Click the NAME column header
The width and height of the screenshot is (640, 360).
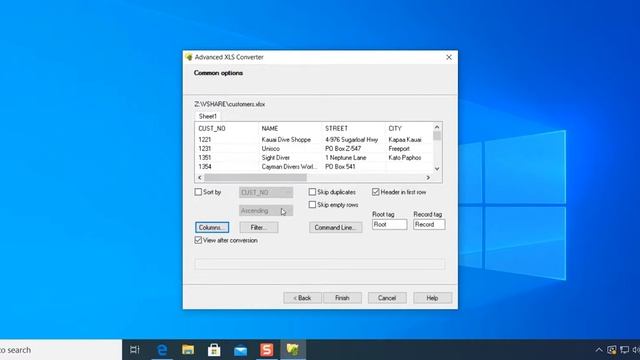pos(290,129)
